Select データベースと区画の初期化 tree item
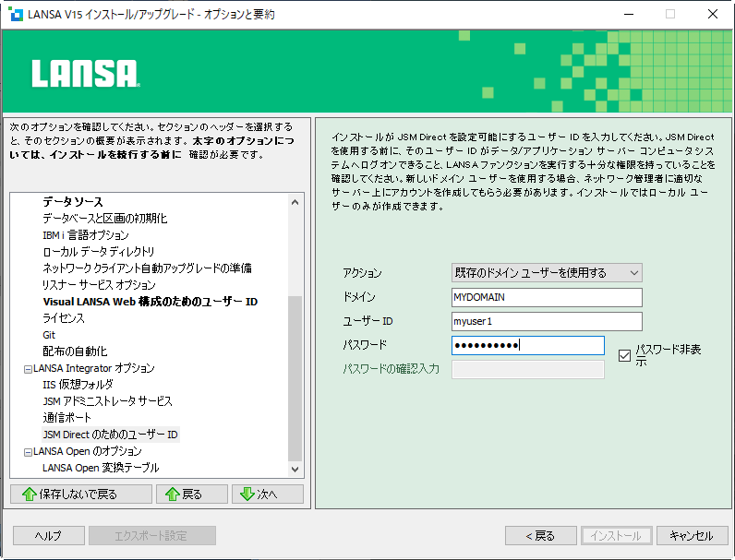This screenshot has height=560, width=735. pyautogui.click(x=105, y=219)
